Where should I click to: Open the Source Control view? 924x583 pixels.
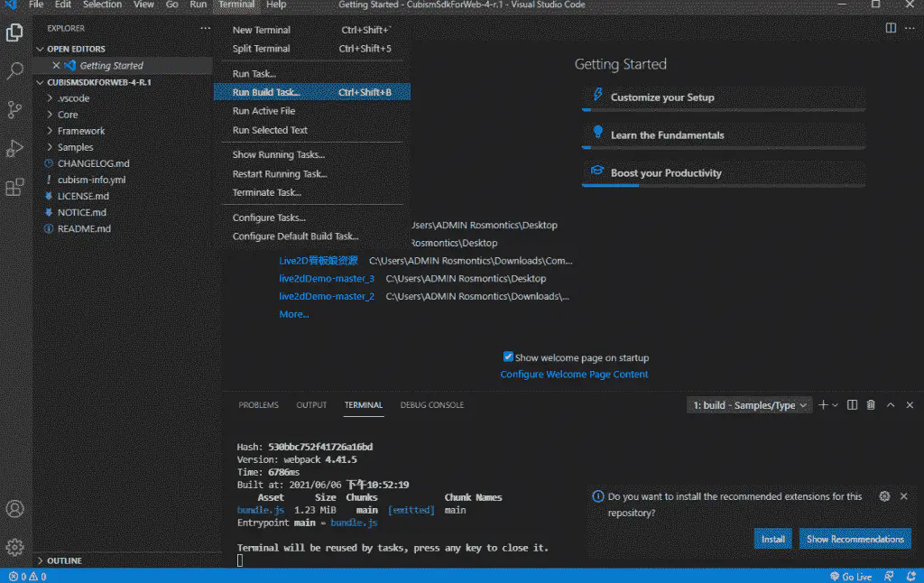[x=14, y=109]
